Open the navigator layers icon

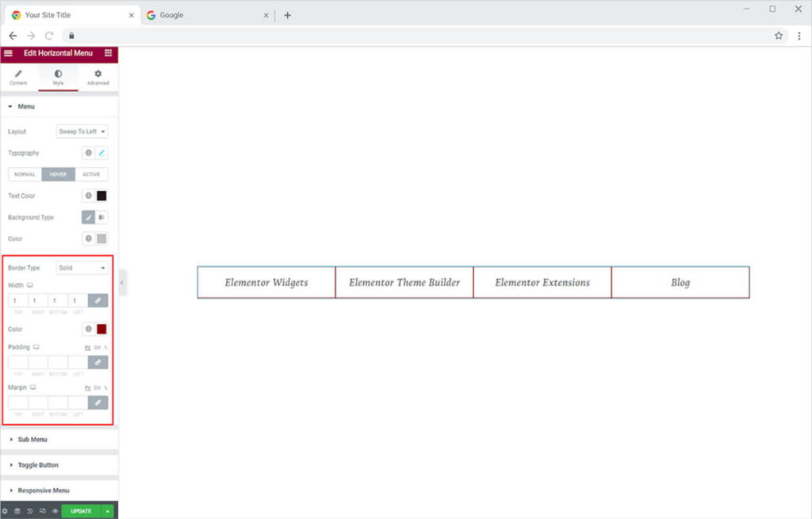17,511
